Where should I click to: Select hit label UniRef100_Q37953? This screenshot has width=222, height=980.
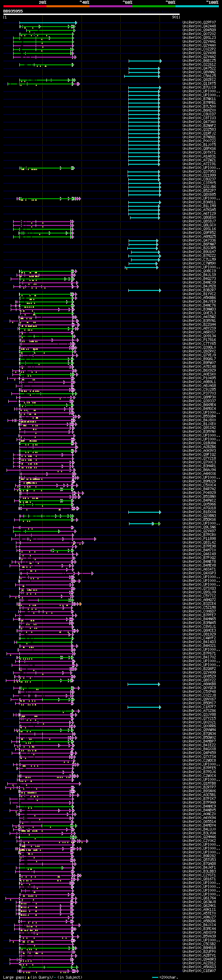tap(199, 172)
